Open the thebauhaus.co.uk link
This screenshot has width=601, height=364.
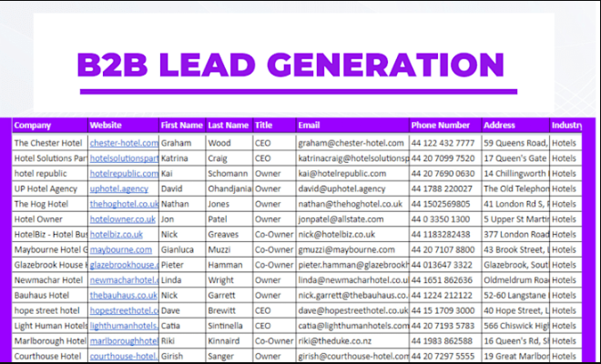click(124, 296)
